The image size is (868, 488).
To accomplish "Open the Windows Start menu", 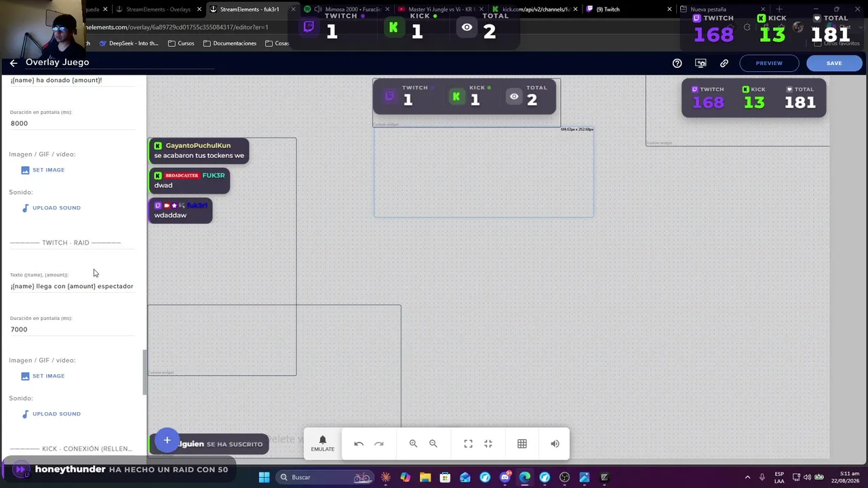I will click(264, 478).
